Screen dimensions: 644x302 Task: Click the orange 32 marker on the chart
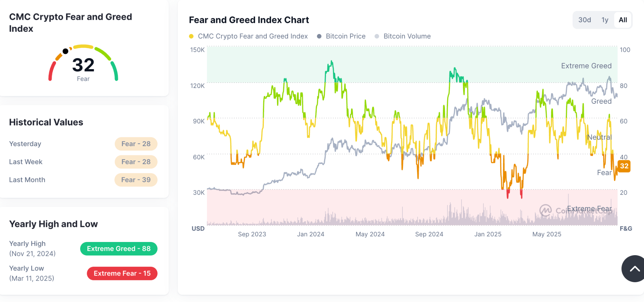624,166
